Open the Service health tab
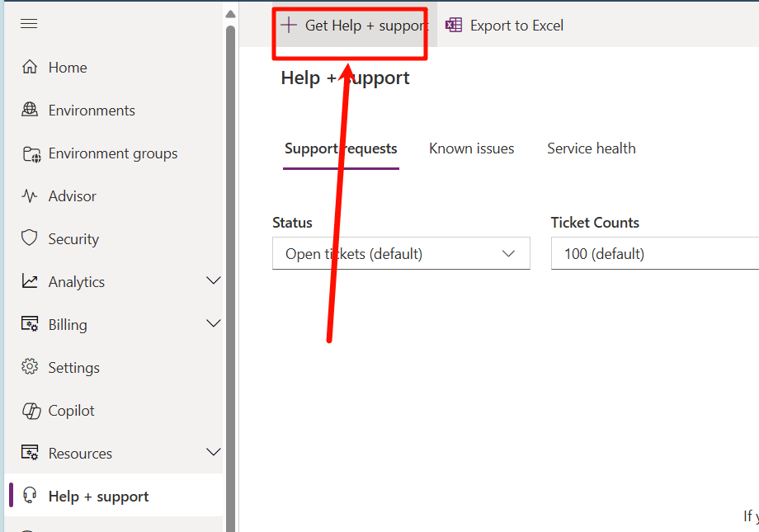Image resolution: width=759 pixels, height=532 pixels. [x=591, y=148]
